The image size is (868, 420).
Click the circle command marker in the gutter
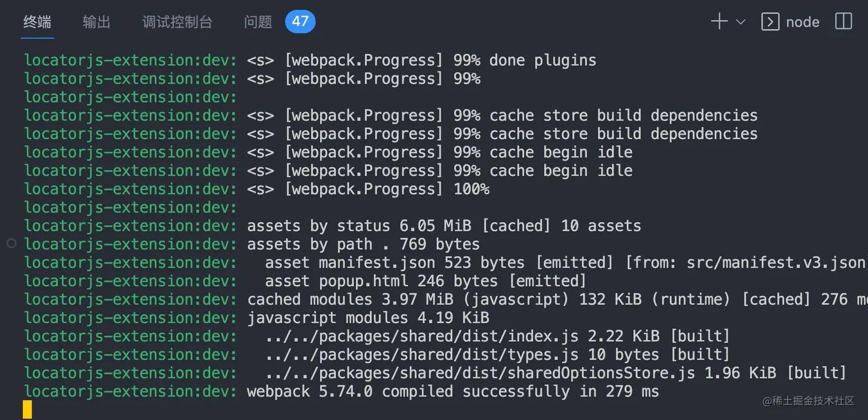[x=11, y=244]
